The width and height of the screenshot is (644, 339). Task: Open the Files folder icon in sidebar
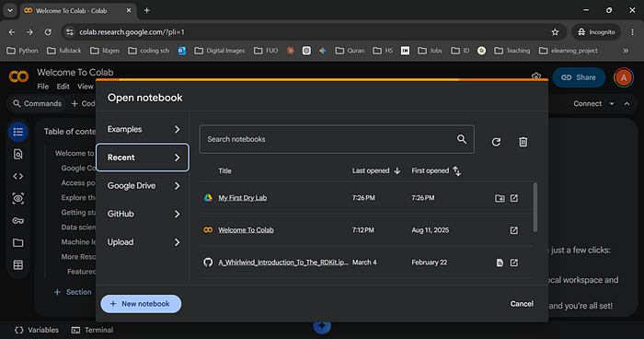18,242
